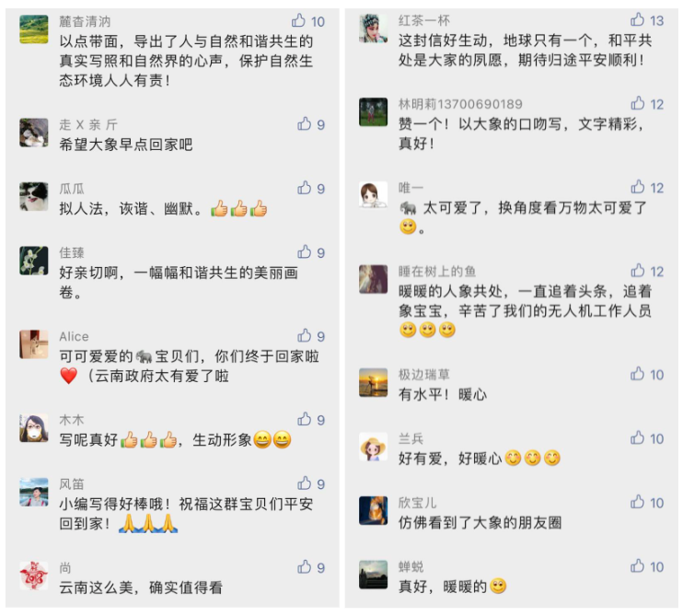The width and height of the screenshot is (683, 616).
Task: Like the comment by 蝉蜕
Action: click(638, 566)
